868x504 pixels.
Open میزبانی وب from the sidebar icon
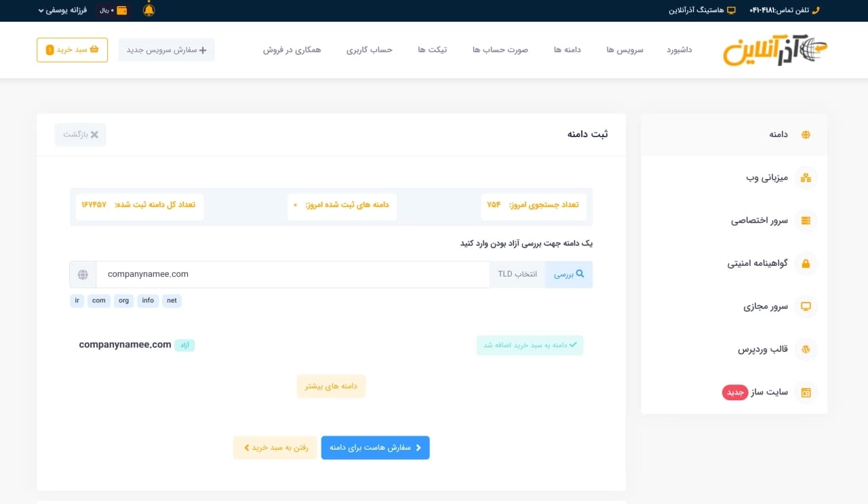tap(806, 178)
